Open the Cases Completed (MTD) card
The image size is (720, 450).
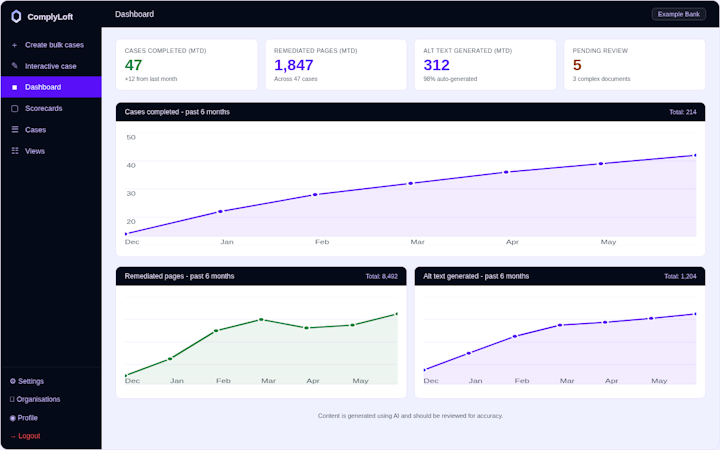[x=186, y=65]
